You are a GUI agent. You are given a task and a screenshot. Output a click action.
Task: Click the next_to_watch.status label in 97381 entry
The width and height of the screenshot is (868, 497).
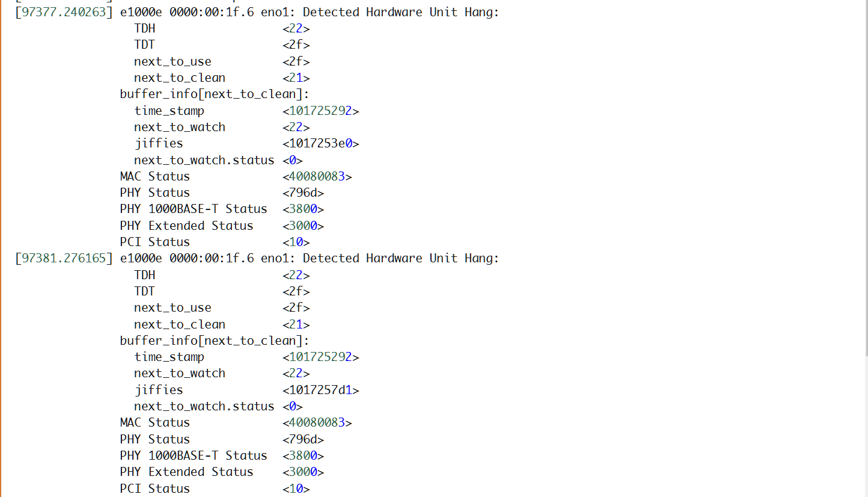click(x=204, y=406)
